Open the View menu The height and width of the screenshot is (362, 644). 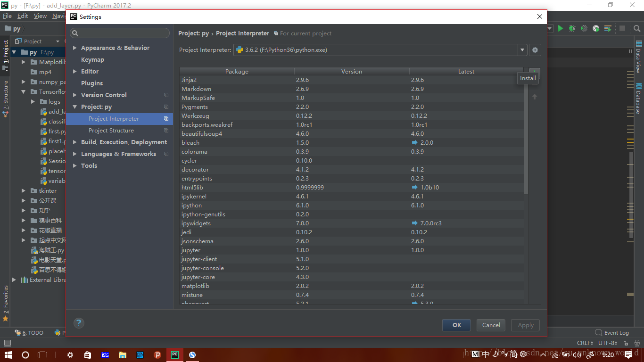coord(40,16)
